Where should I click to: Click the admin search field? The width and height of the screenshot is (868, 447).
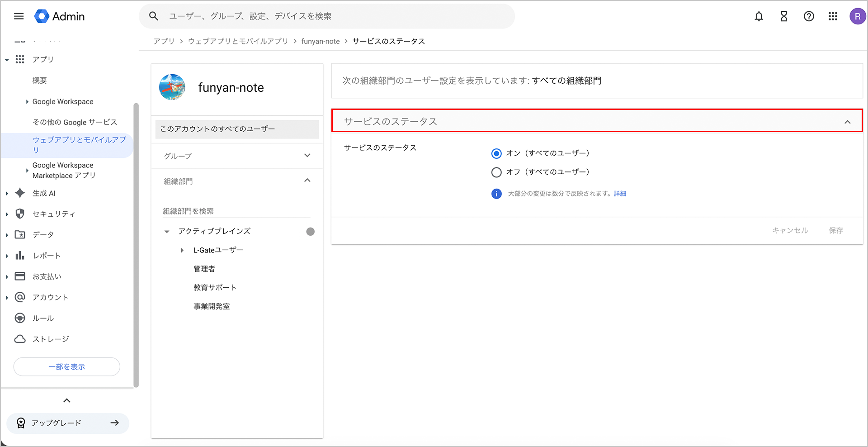pos(335,16)
